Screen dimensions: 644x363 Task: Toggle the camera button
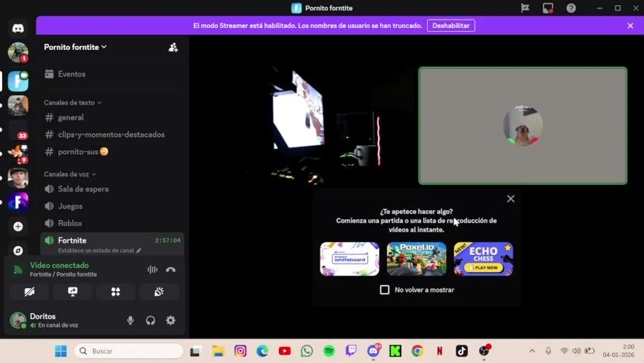[29, 292]
